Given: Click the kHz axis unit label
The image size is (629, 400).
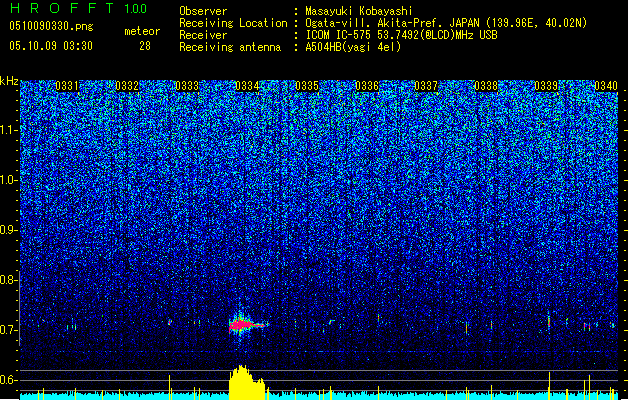Looking at the screenshot, I should click(x=9, y=81).
